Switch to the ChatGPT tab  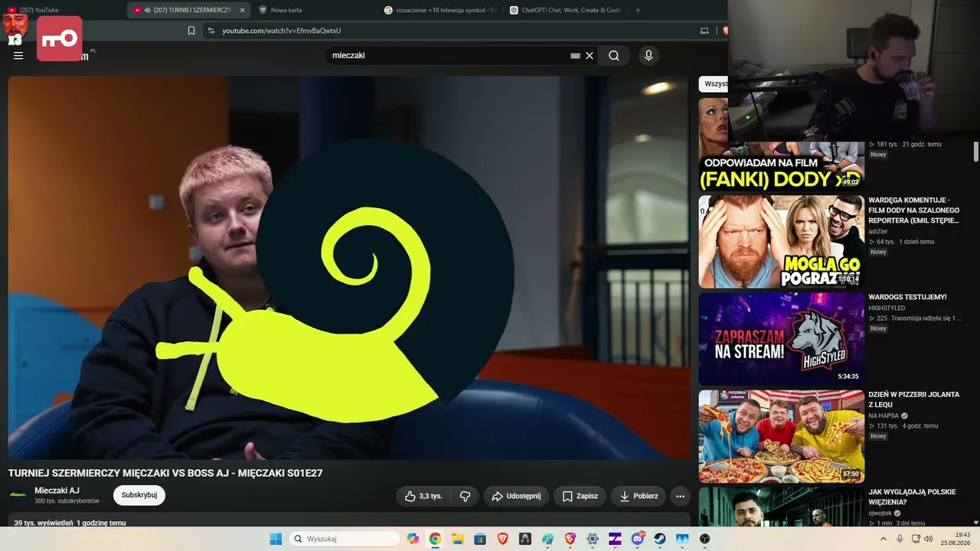click(567, 10)
